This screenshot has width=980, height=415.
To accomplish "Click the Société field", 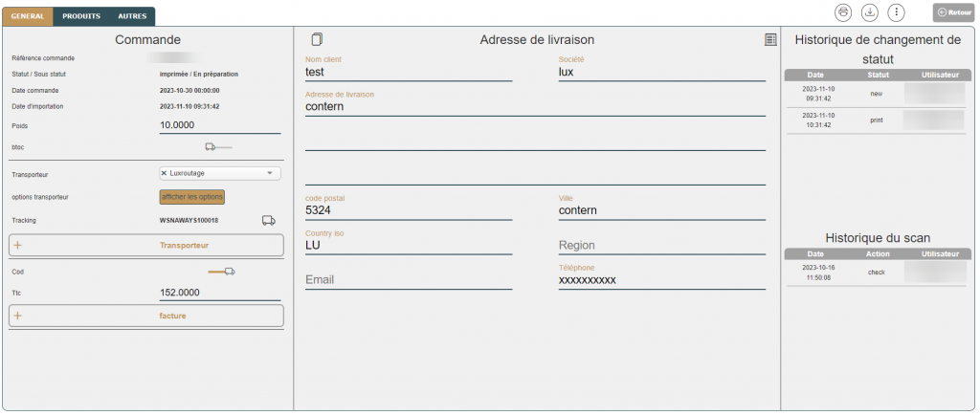I will tap(662, 72).
